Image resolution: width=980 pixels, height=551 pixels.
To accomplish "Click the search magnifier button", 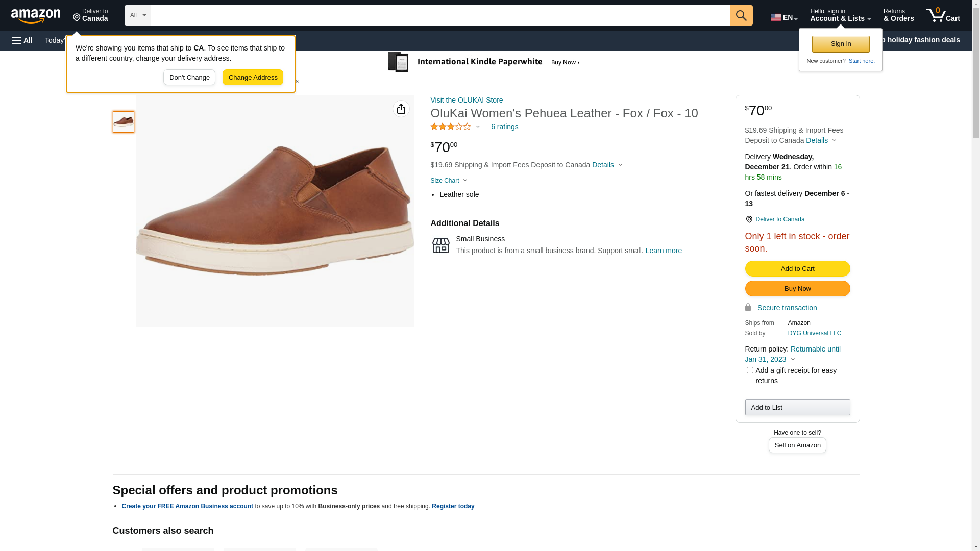I will [x=741, y=15].
